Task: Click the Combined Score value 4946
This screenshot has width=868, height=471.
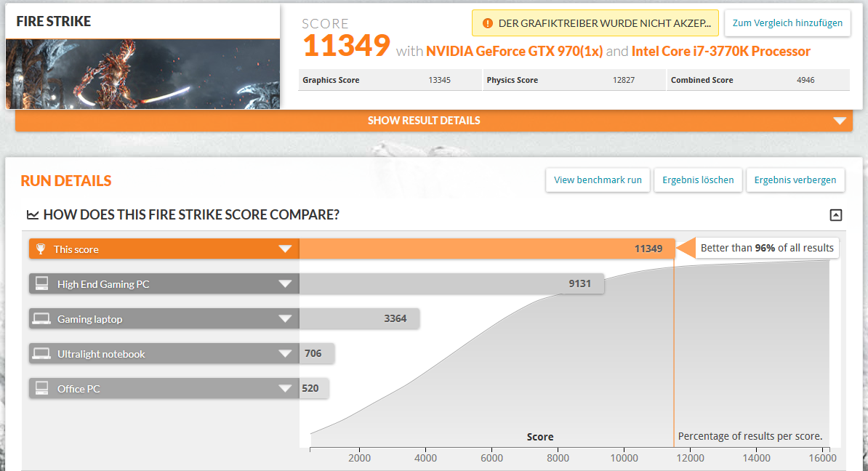Action: click(x=805, y=80)
